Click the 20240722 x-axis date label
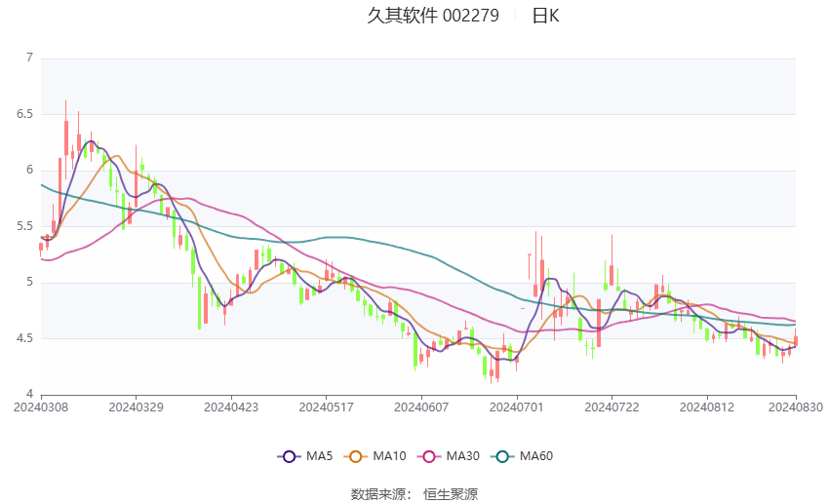 (x=612, y=407)
